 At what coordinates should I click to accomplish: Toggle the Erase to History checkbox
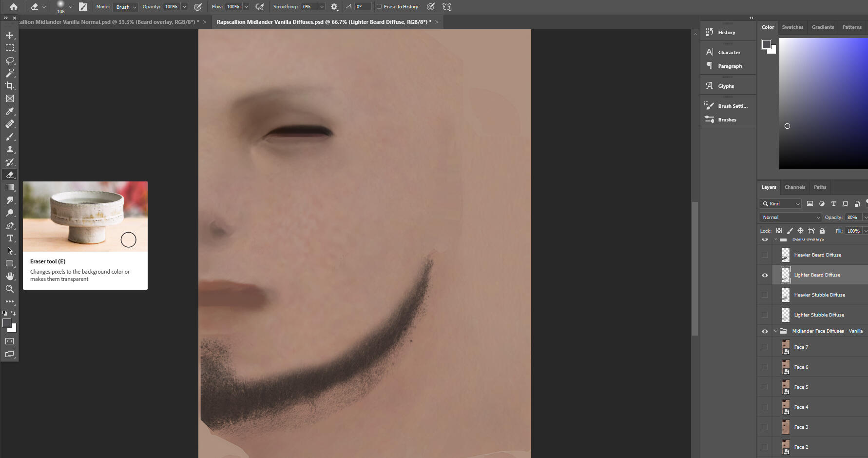pyautogui.click(x=379, y=6)
